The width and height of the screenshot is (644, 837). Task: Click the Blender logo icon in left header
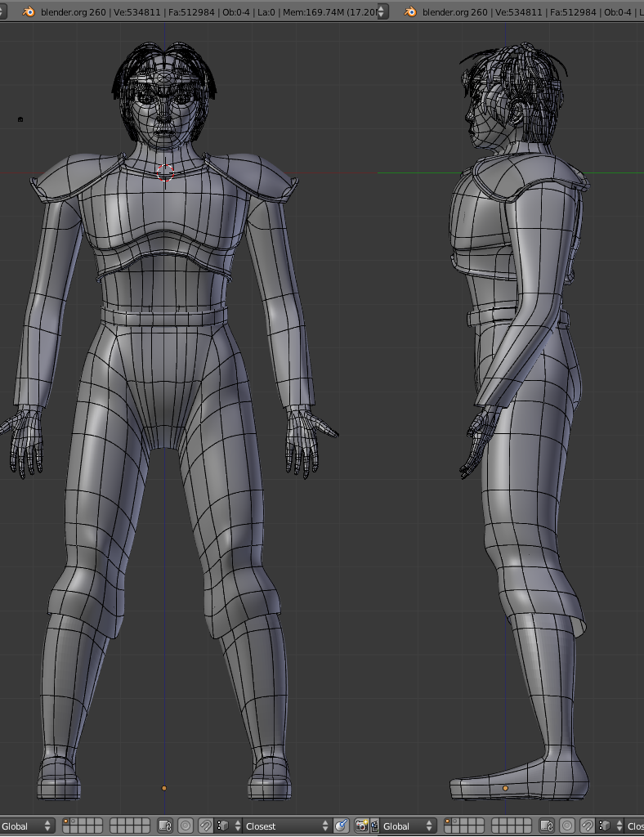(29, 12)
